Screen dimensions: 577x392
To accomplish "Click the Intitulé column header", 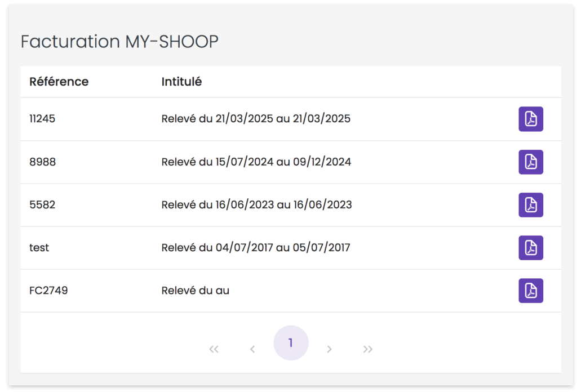I will [x=181, y=82].
